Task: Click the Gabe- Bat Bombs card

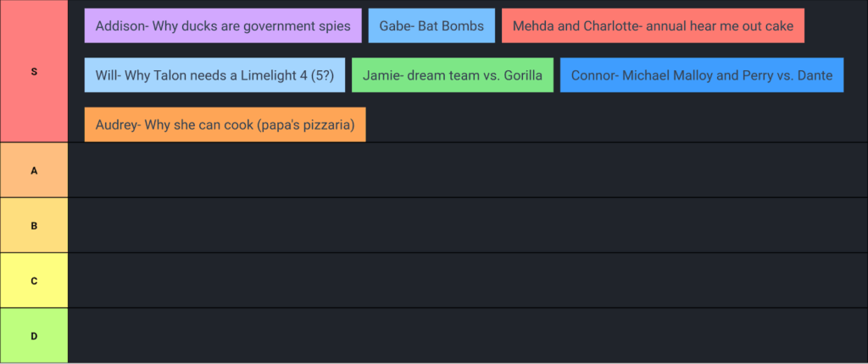Action: [x=431, y=25]
